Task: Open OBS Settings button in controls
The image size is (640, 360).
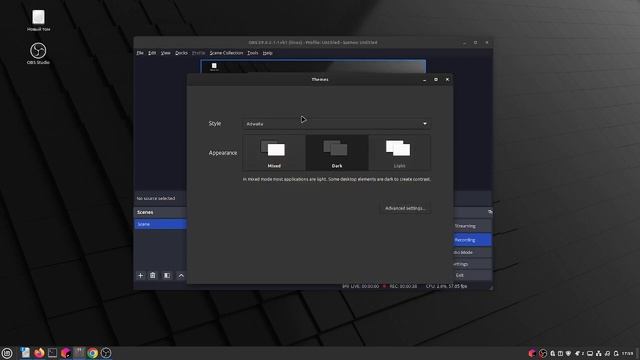Action: (472, 264)
